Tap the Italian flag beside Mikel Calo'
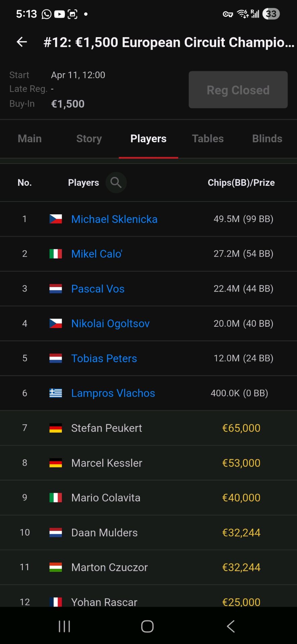 pos(56,254)
